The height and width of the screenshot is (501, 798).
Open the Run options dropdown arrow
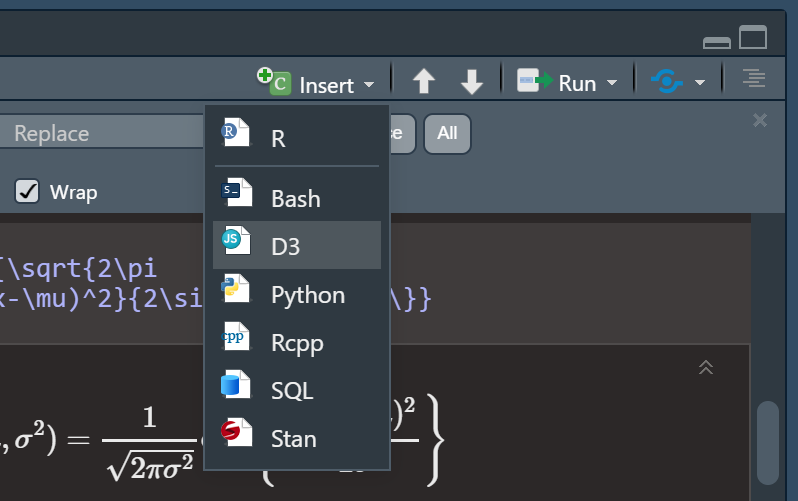click(x=612, y=82)
